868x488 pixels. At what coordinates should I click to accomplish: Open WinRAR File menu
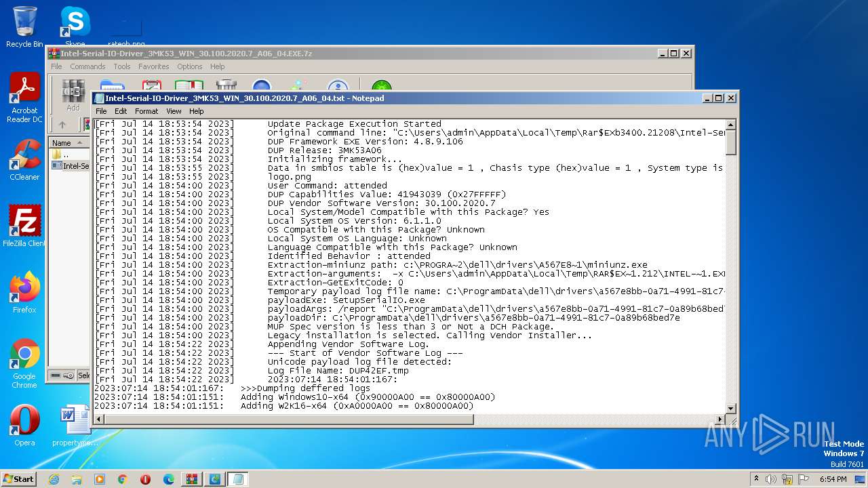coord(56,66)
